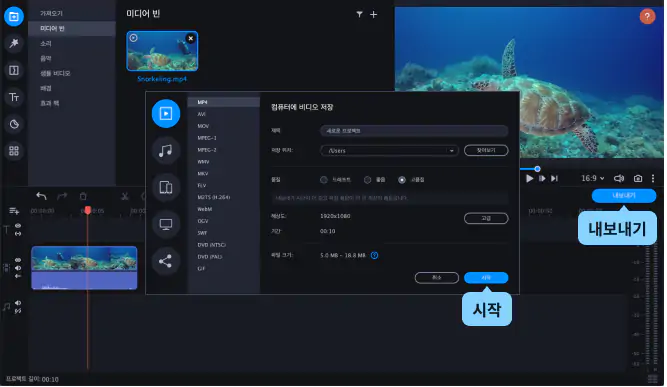Open the share online export icon
Image resolution: width=667 pixels, height=387 pixels.
(166, 262)
